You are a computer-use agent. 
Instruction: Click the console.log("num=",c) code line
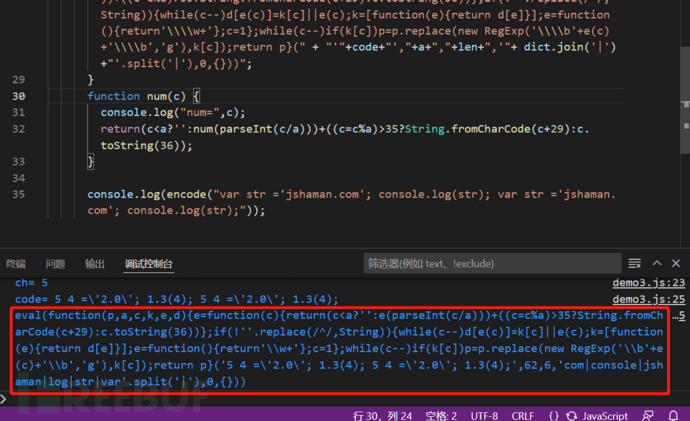(172, 113)
